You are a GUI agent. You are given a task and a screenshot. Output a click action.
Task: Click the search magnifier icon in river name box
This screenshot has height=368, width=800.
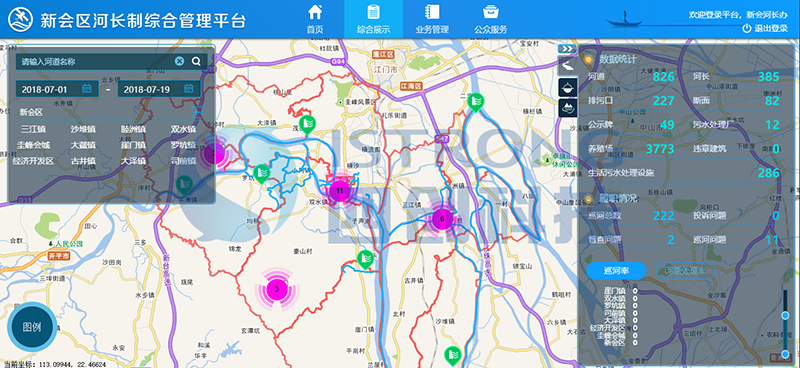(x=196, y=62)
